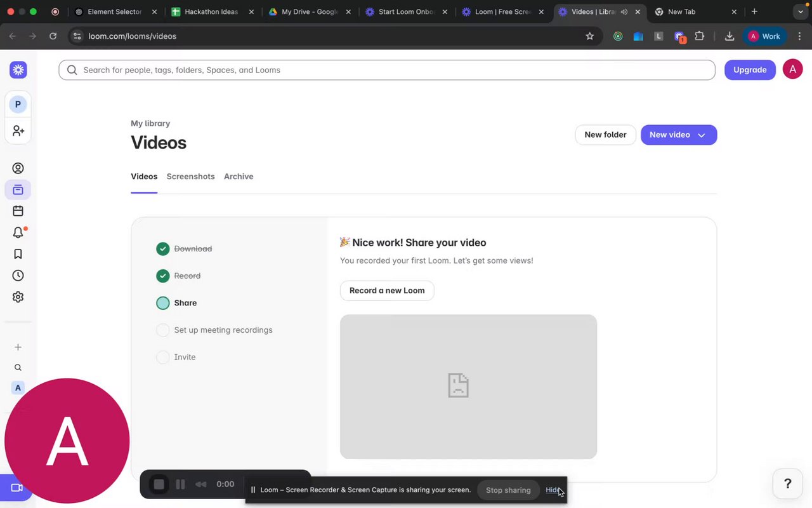Click the Loom search field
812x508 pixels.
387,70
